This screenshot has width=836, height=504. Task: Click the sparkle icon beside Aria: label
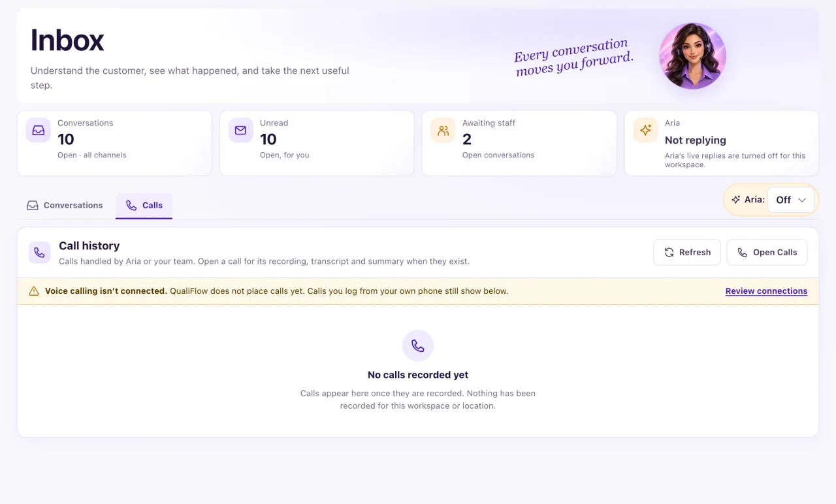pos(736,200)
